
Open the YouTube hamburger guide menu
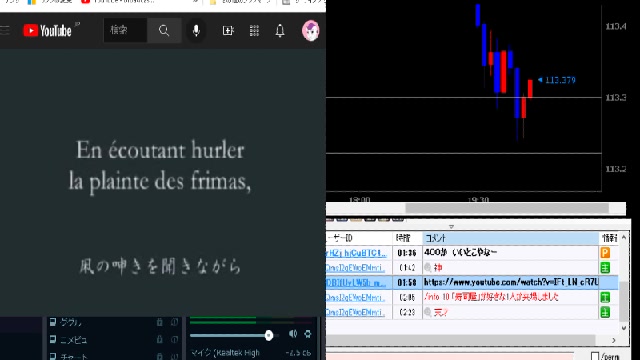(4, 30)
